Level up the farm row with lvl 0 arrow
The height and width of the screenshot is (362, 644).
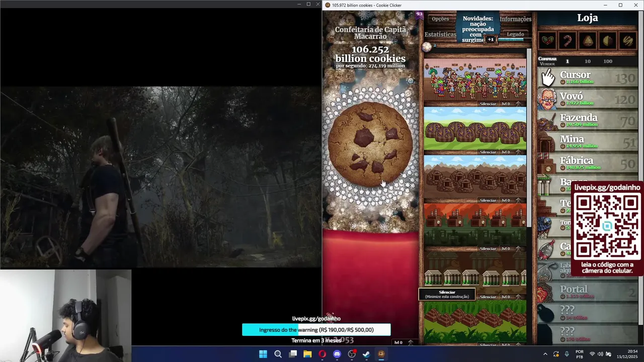coord(511,152)
